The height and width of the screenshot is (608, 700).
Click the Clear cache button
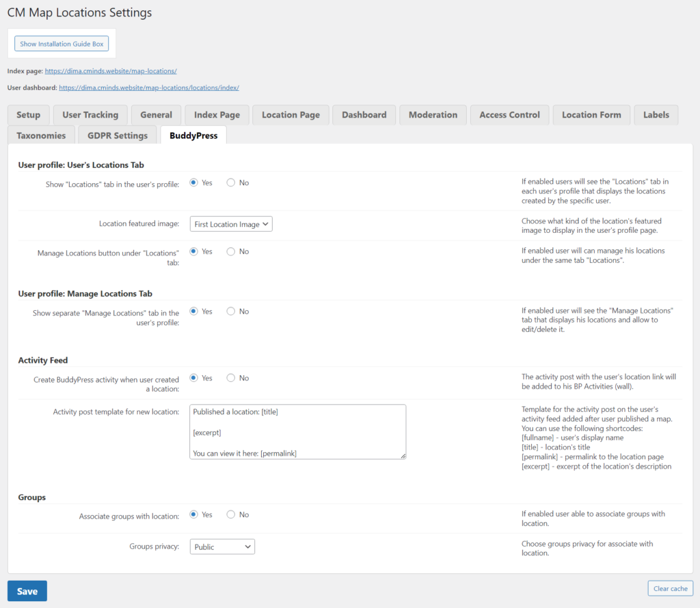pos(670,588)
